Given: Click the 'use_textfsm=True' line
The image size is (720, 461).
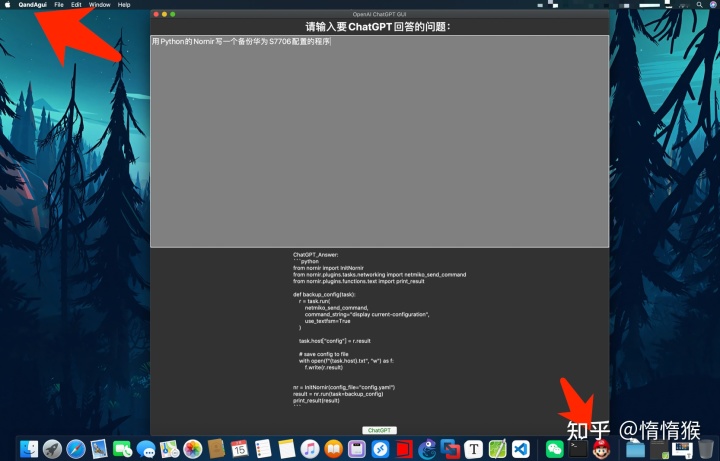Looking at the screenshot, I should (x=327, y=321).
